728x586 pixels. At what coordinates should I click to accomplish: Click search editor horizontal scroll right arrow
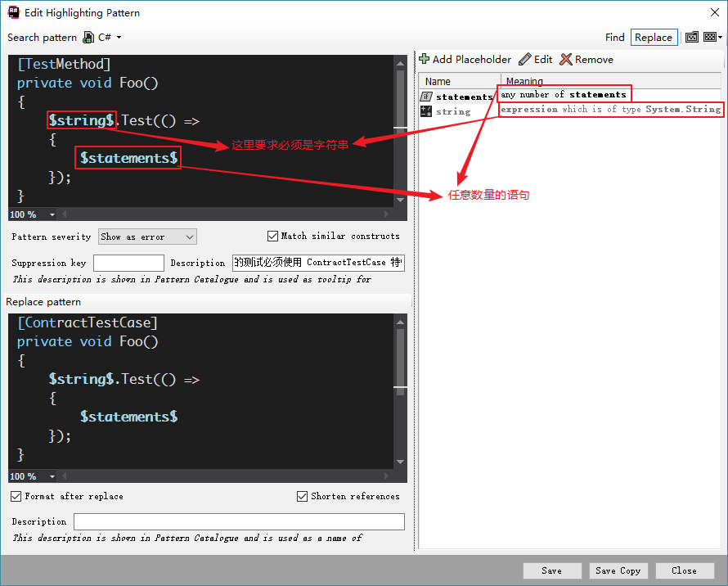click(386, 214)
